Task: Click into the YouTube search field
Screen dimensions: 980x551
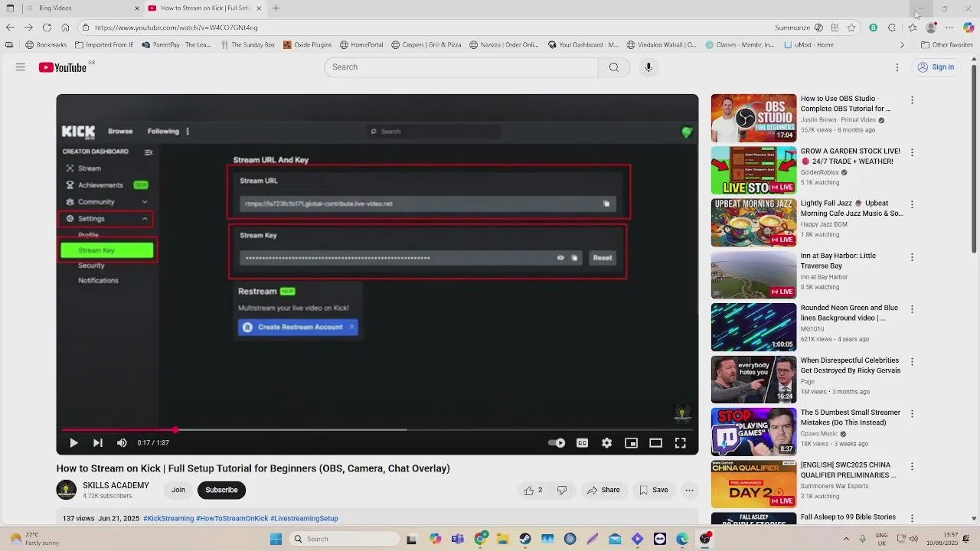Action: click(x=461, y=67)
